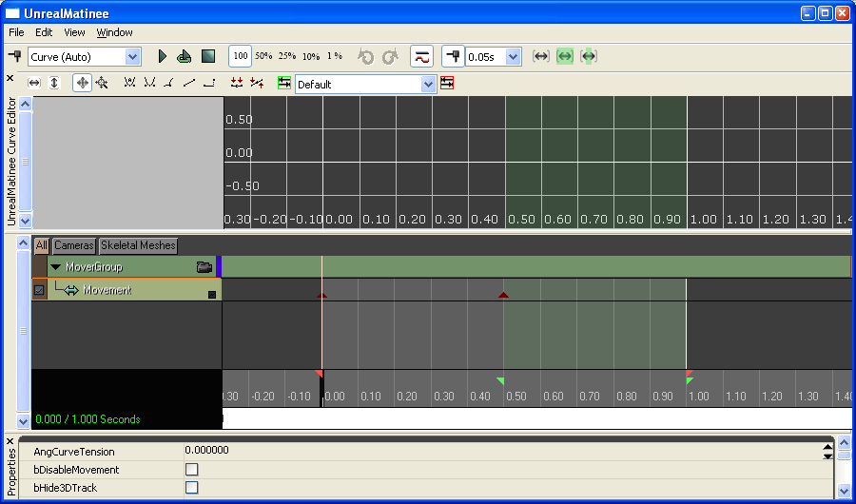Click the green create curve tab icon
The height and width of the screenshot is (504, 856).
coord(283,83)
